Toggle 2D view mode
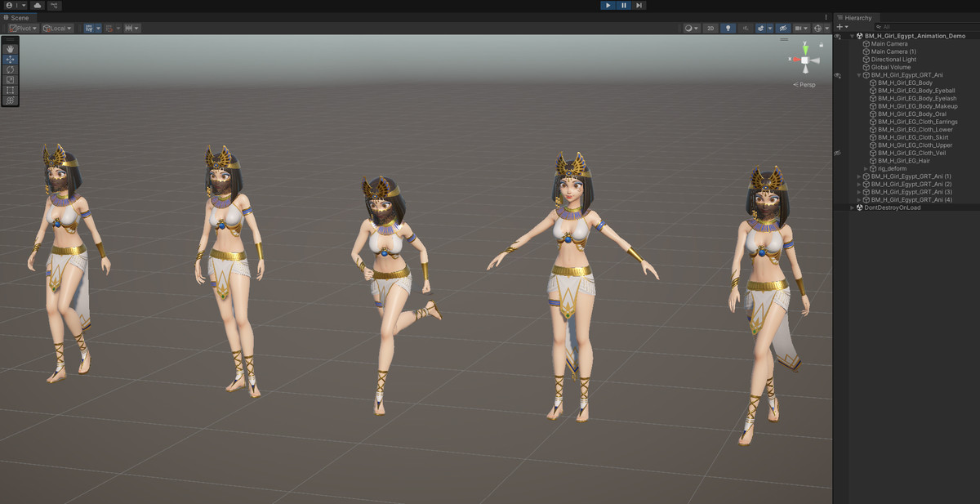The width and height of the screenshot is (980, 504). pyautogui.click(x=710, y=28)
